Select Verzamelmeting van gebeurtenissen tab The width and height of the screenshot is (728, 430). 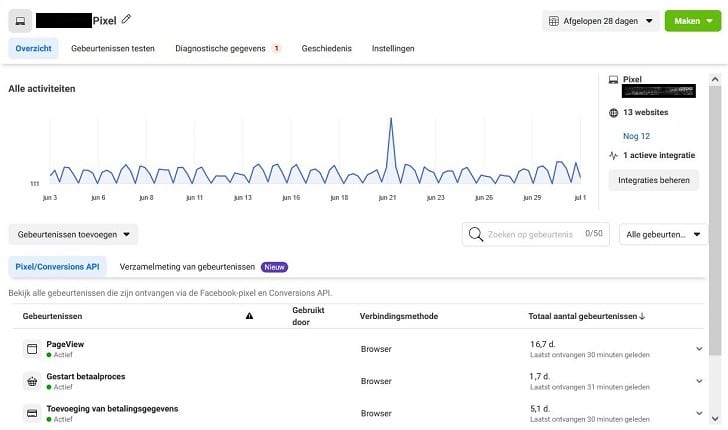187,267
